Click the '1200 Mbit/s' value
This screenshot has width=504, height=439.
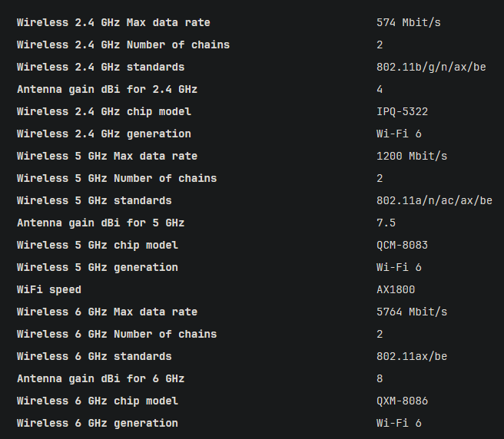click(411, 157)
